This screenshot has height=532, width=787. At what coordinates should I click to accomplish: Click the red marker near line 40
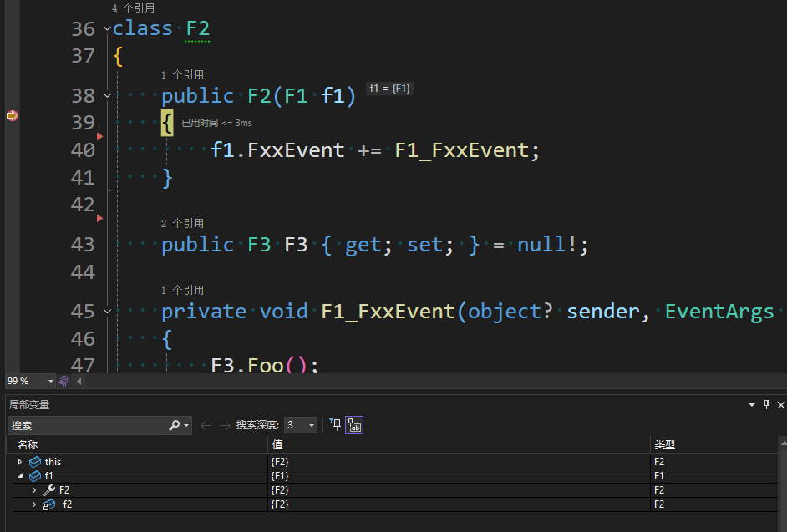click(99, 136)
